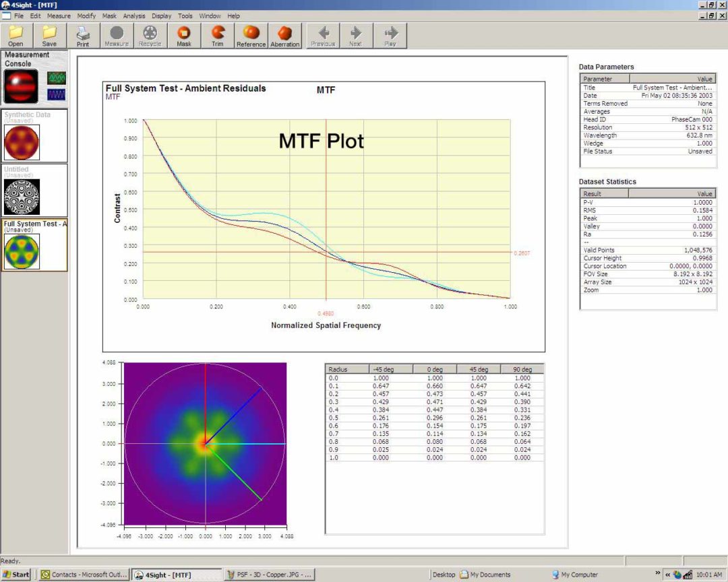Click the Start button on the taskbar

(x=15, y=574)
